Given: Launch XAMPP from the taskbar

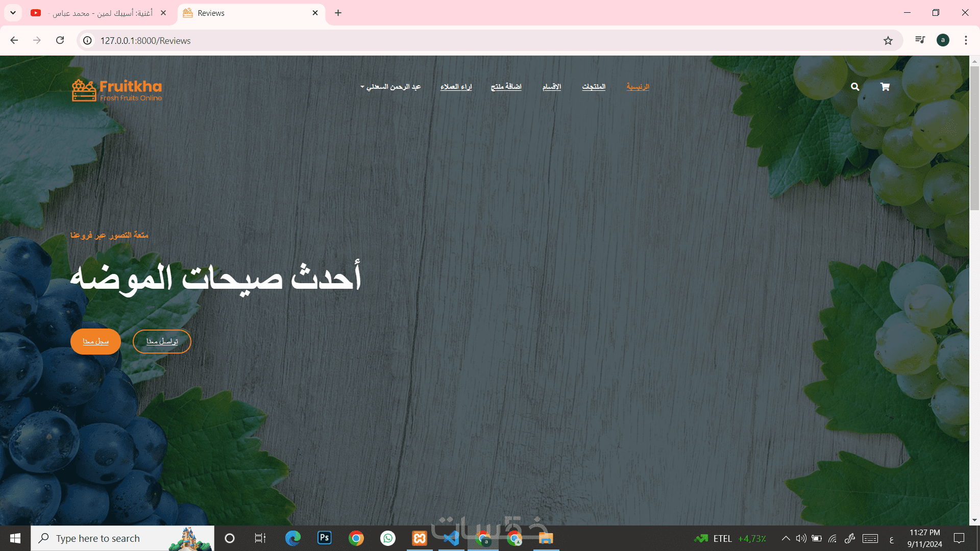Looking at the screenshot, I should (420, 538).
